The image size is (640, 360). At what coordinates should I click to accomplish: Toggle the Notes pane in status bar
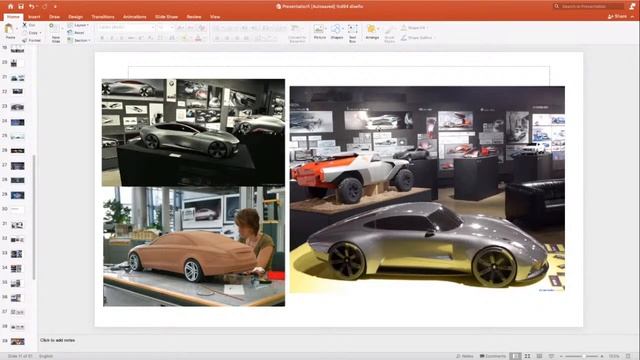[464, 356]
